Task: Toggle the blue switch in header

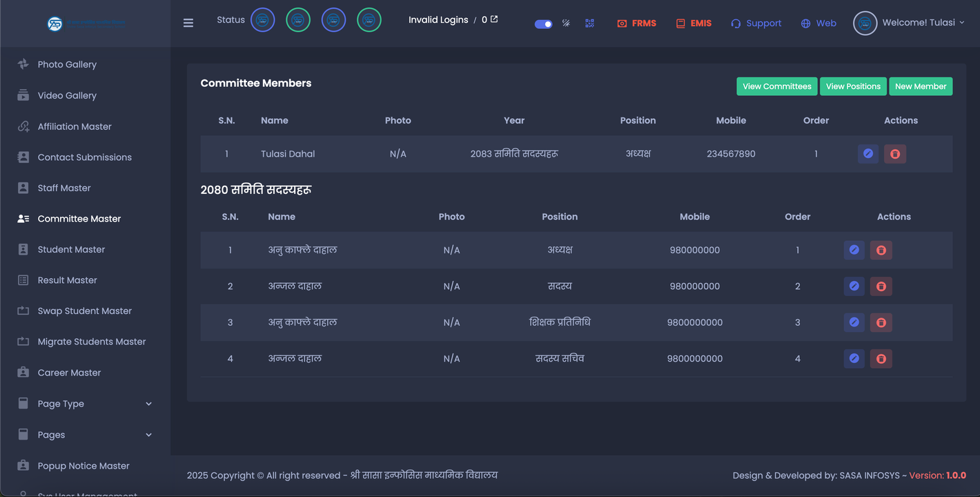Action: tap(543, 24)
